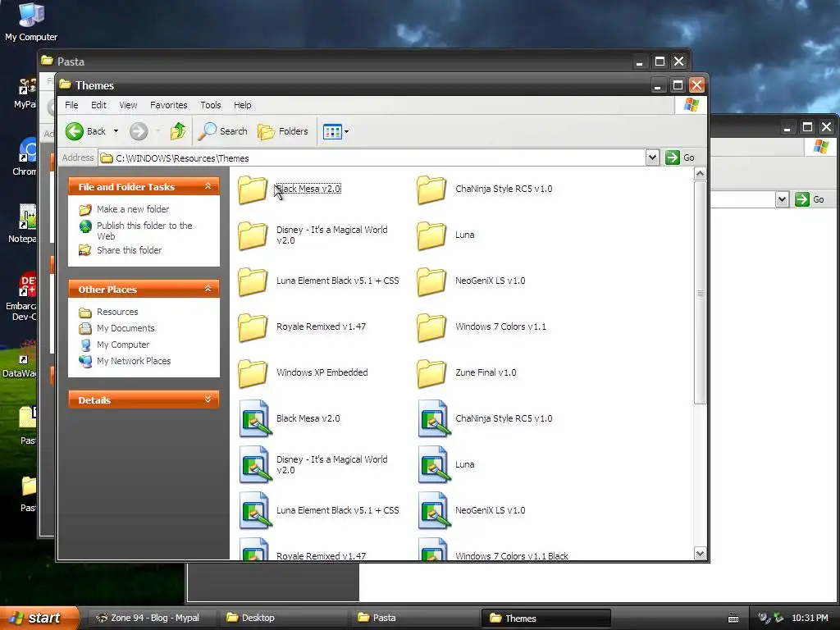The height and width of the screenshot is (630, 840).
Task: Open My Computer desktop icon
Action: tap(31, 22)
